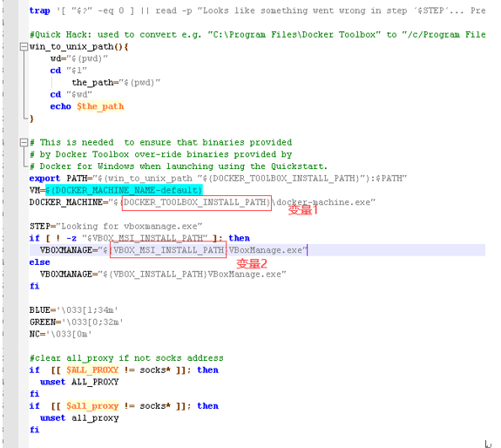This screenshot has width=501, height=448.
Task: Click the closing brace of win_to_unix_path
Action: coord(31,119)
